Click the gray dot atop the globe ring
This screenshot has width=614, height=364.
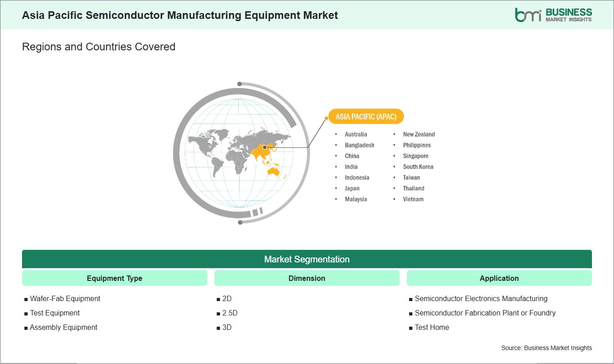[240, 84]
